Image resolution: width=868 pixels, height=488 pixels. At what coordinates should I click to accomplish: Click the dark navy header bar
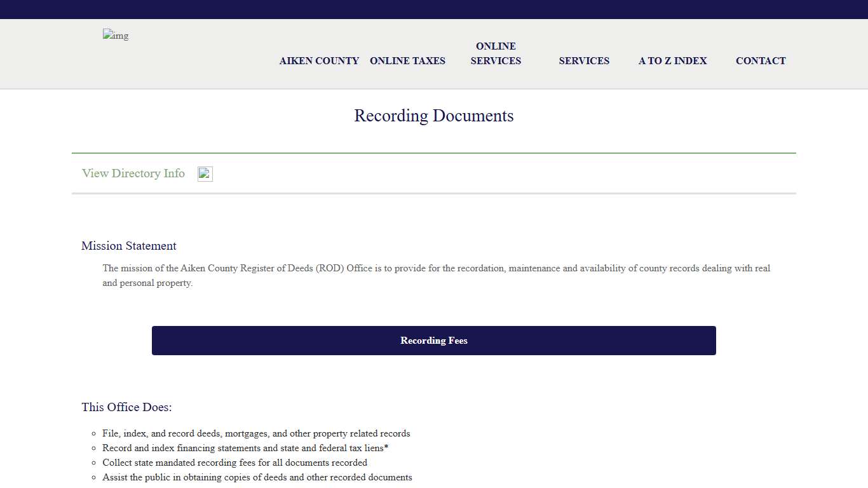point(434,9)
